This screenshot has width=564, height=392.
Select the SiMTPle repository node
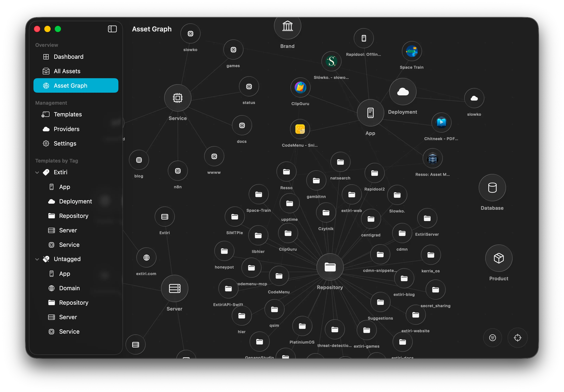pos(234,217)
